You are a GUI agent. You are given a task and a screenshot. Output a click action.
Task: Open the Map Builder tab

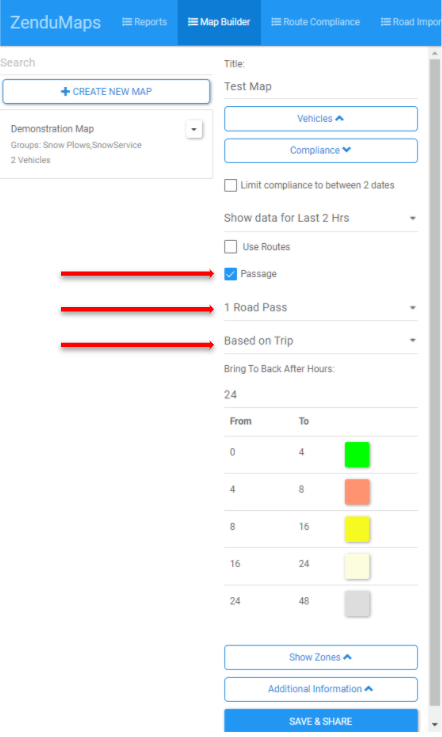click(219, 22)
